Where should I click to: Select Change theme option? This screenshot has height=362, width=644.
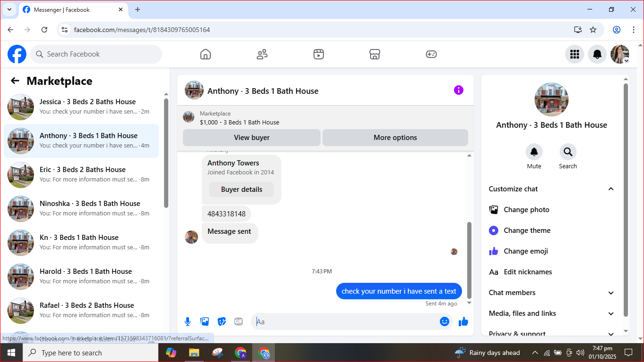point(552,230)
